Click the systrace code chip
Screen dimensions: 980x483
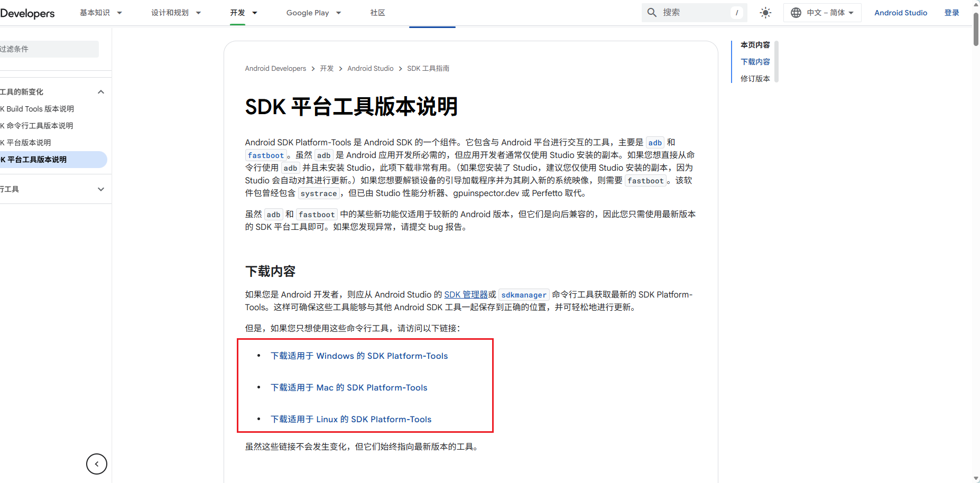(x=319, y=193)
